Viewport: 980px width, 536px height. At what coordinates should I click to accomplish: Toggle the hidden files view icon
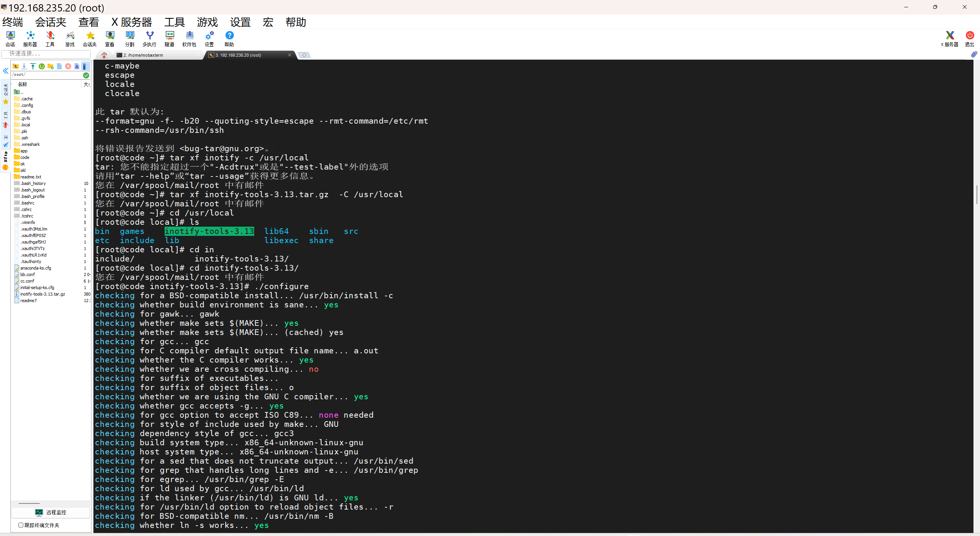85,66
